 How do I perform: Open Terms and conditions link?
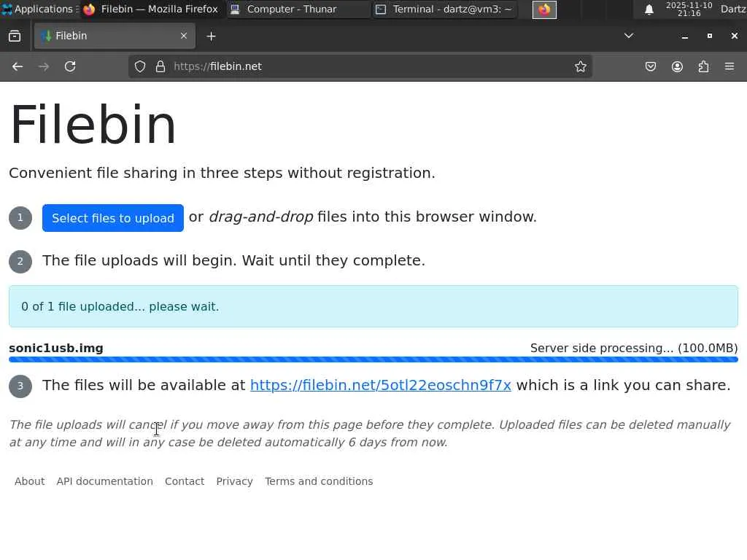point(319,481)
